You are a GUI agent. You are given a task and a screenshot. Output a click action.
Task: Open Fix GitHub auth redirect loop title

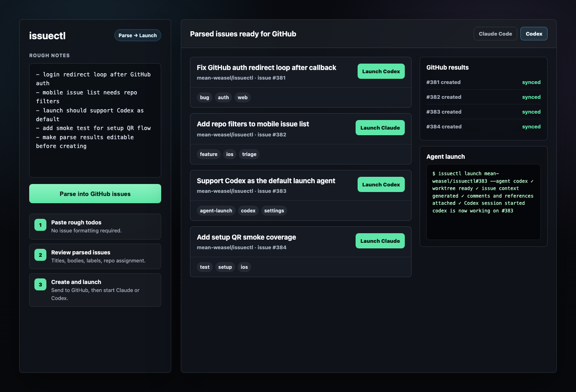click(266, 68)
